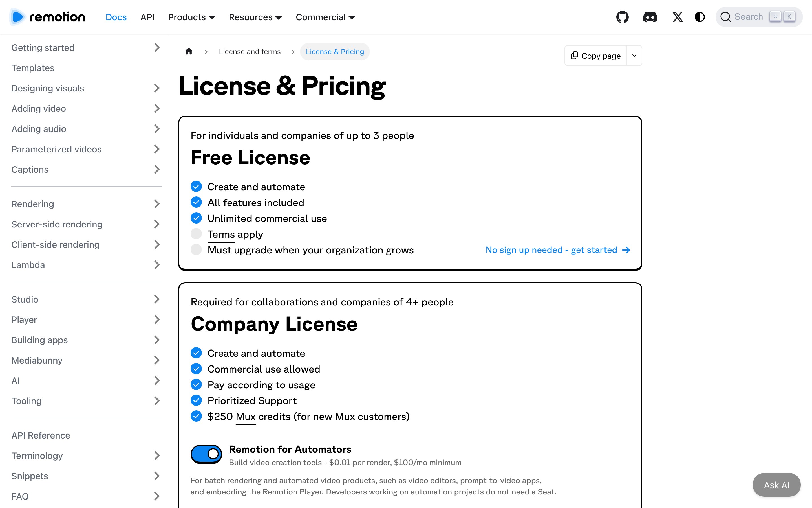Image resolution: width=812 pixels, height=508 pixels.
Task: Open the Getting started sidebar item
Action: click(43, 48)
